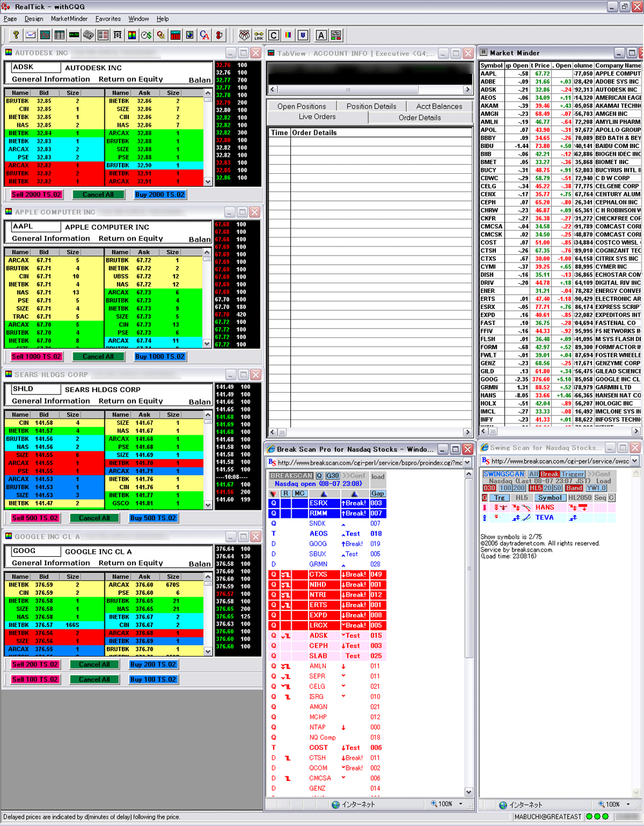
Task: Click the Gap column header in Break Scan
Action: point(377,494)
